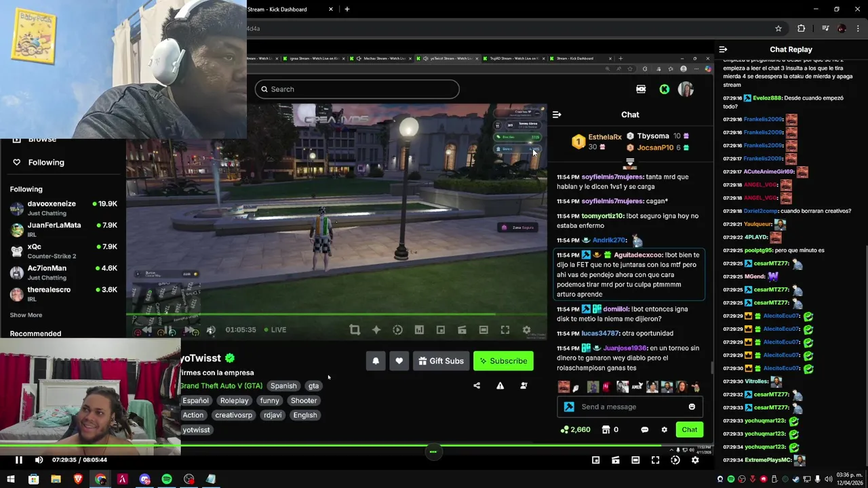Click the green Kick logo icon
868x488 pixels.
pos(664,89)
